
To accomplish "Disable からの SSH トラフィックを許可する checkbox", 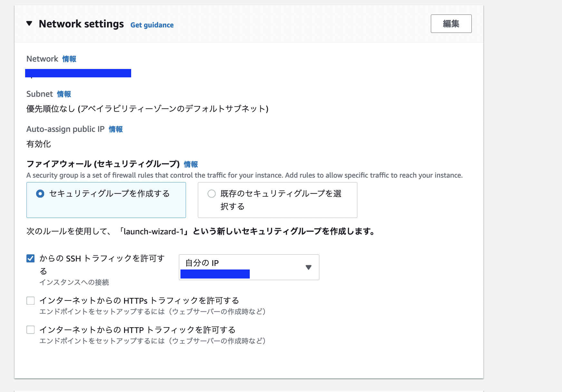I will coord(30,258).
